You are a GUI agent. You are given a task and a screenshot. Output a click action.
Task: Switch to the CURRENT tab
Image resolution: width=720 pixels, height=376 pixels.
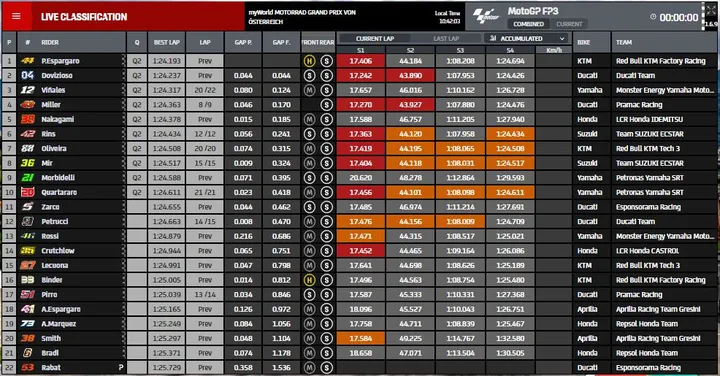pyautogui.click(x=569, y=24)
